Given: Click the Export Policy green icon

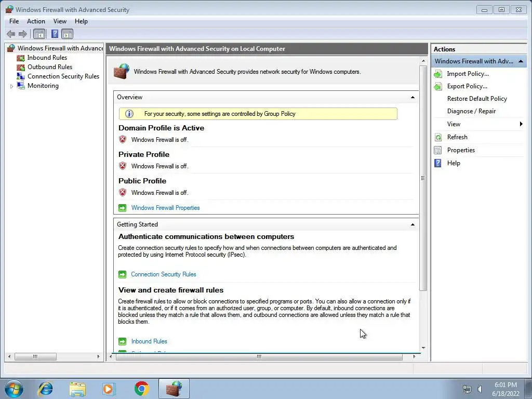Looking at the screenshot, I should [438, 87].
